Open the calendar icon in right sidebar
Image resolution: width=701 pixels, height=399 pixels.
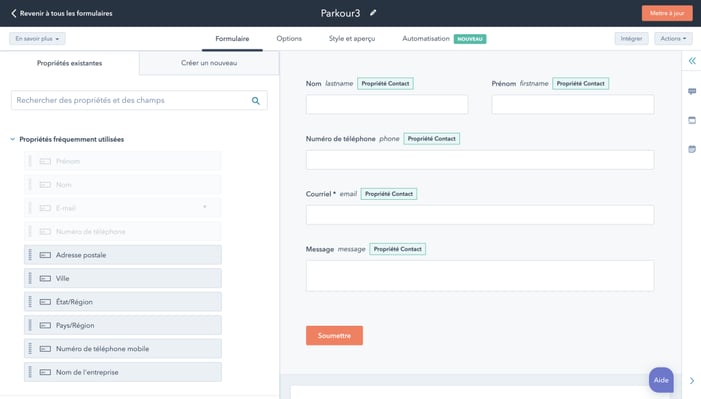(x=692, y=149)
